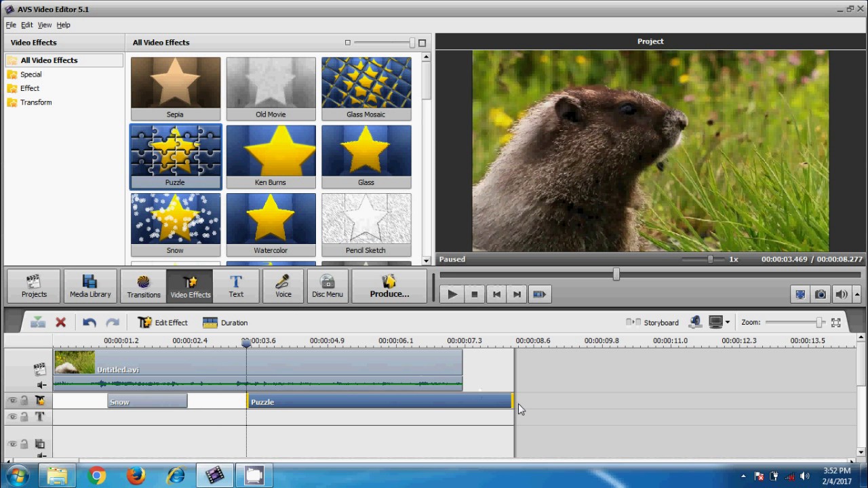Click the Undo arrow in timeline toolbar
This screenshot has width=868, height=488.
coord(89,323)
